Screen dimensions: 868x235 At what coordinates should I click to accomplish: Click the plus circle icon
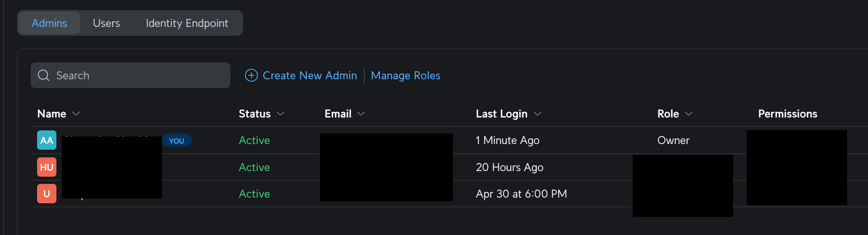(x=251, y=75)
